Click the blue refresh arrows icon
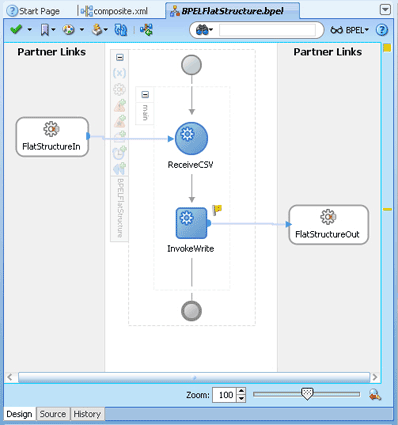Screen dimensions: 398x425 click(x=121, y=30)
